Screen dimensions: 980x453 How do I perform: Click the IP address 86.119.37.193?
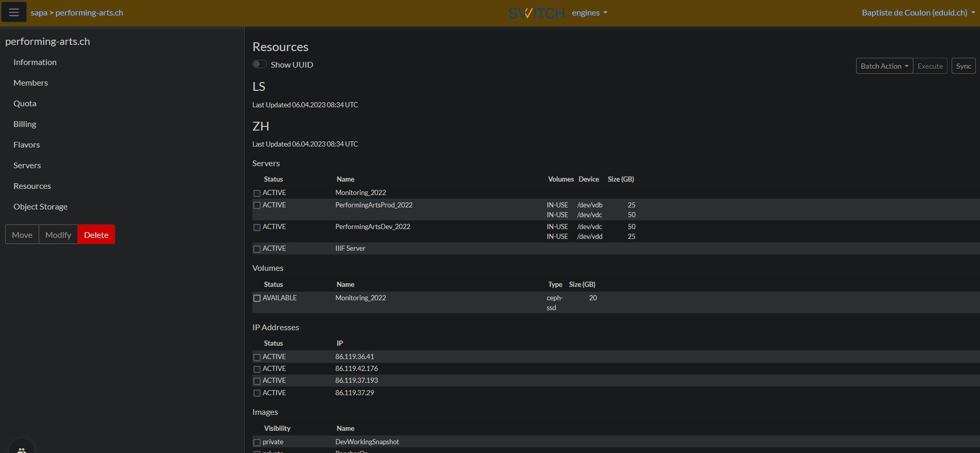357,380
